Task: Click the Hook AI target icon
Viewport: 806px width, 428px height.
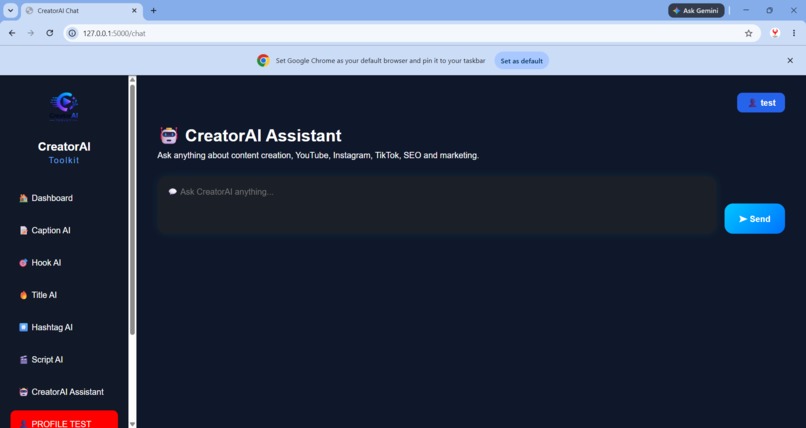Action: 23,263
